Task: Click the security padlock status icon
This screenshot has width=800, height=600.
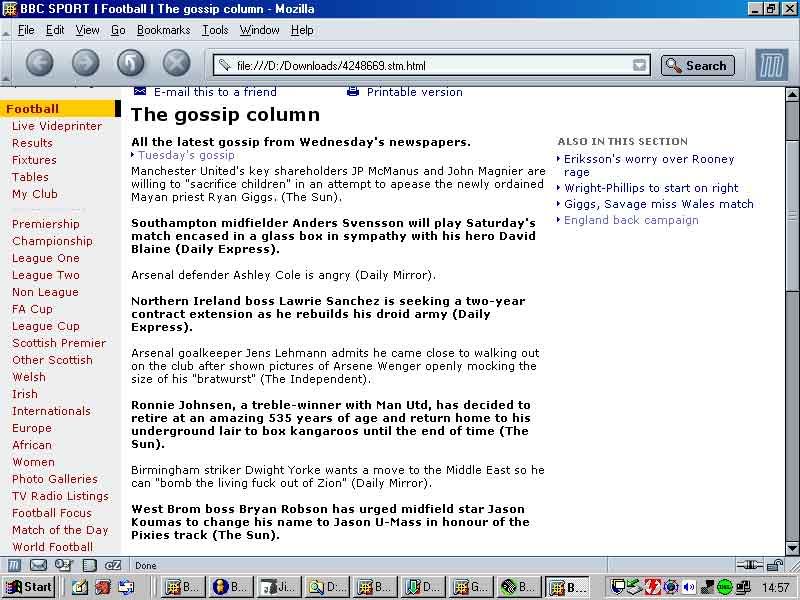Action: pos(775,565)
